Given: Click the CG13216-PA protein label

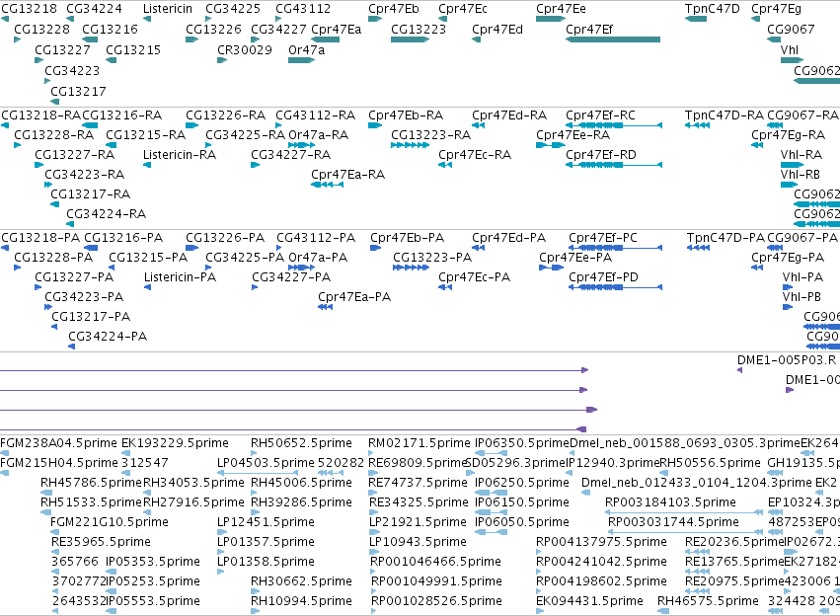Looking at the screenshot, I should coord(123,238).
